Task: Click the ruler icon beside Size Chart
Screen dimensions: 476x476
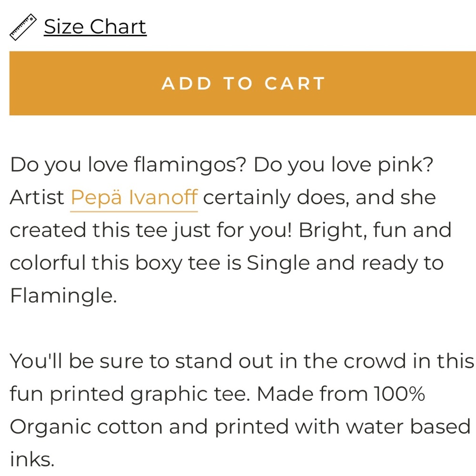Action: (23, 27)
